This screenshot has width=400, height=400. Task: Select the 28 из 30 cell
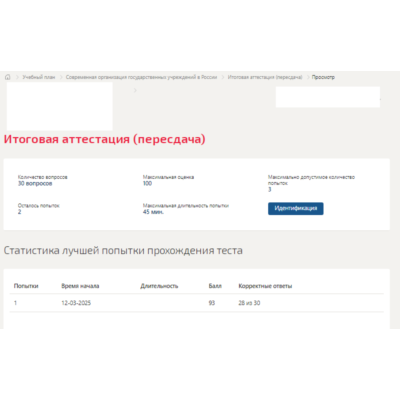coord(249,303)
